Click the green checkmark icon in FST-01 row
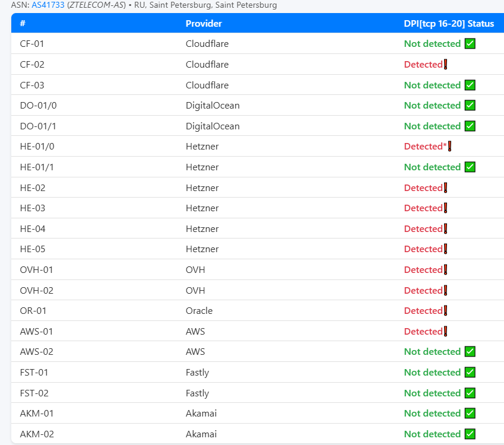This screenshot has width=504, height=445. click(x=470, y=373)
